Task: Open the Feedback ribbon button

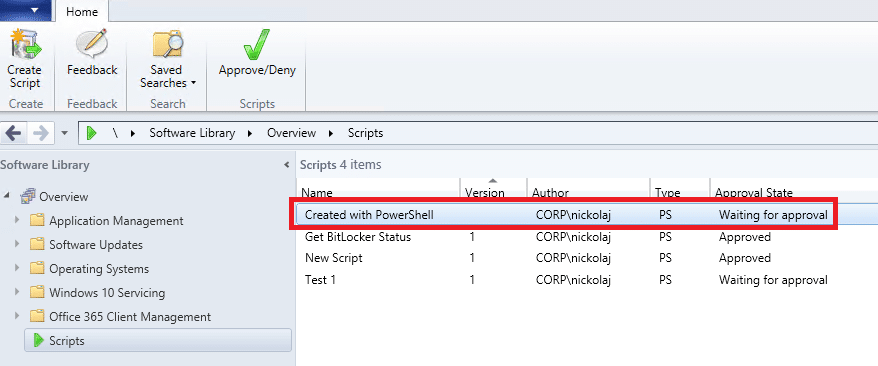Action: [92, 54]
